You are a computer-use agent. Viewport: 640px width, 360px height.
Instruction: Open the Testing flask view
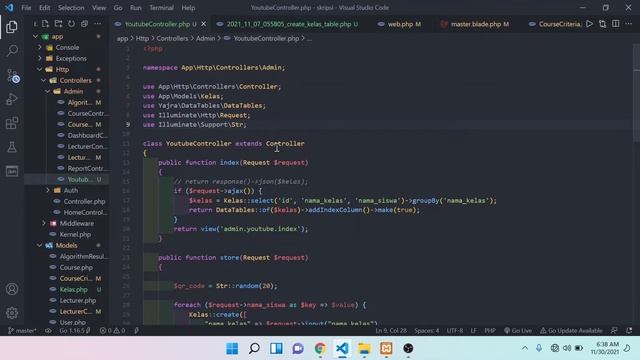(12, 147)
